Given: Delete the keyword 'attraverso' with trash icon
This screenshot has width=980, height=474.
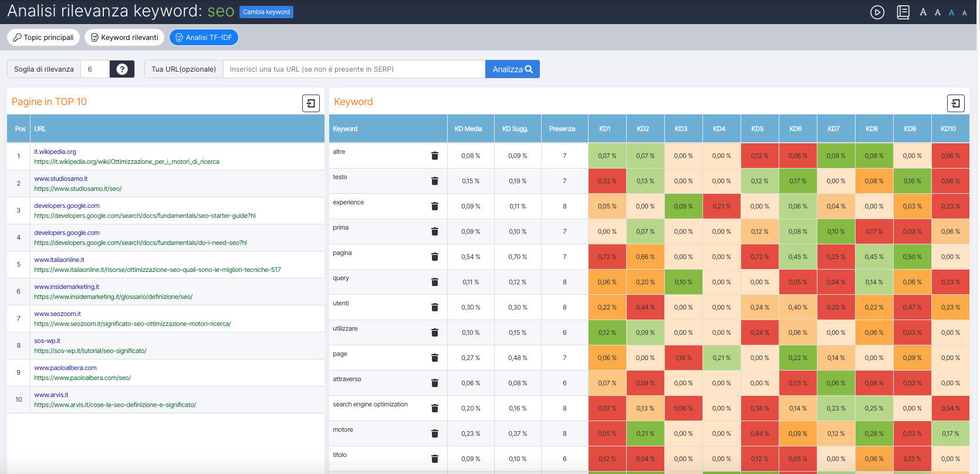Looking at the screenshot, I should click(435, 383).
